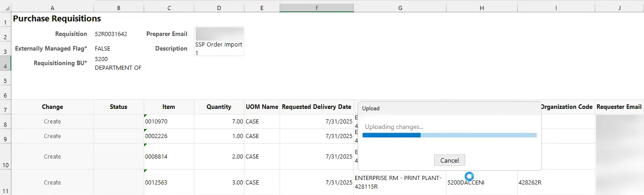Select the 5200DACCENI cell

[x=481, y=183]
